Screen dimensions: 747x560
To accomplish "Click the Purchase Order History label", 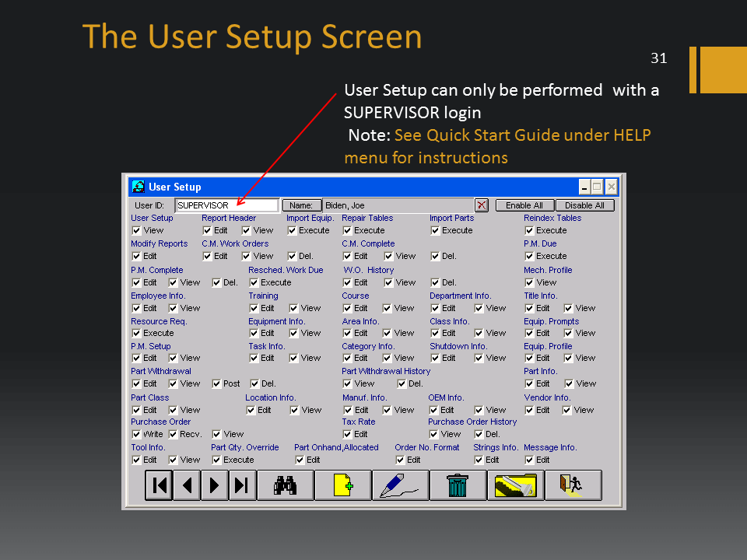I will 472,422.
